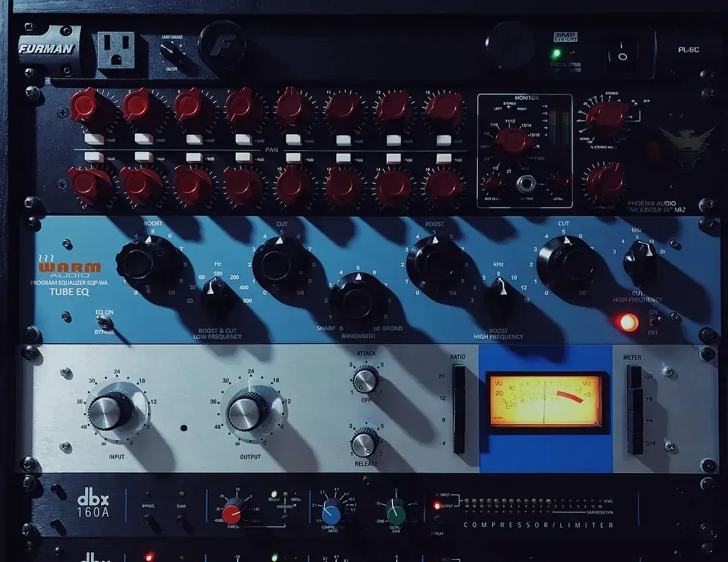Flip the EQ On/Bypass toggle switch
This screenshot has width=728, height=562.
[x=104, y=323]
